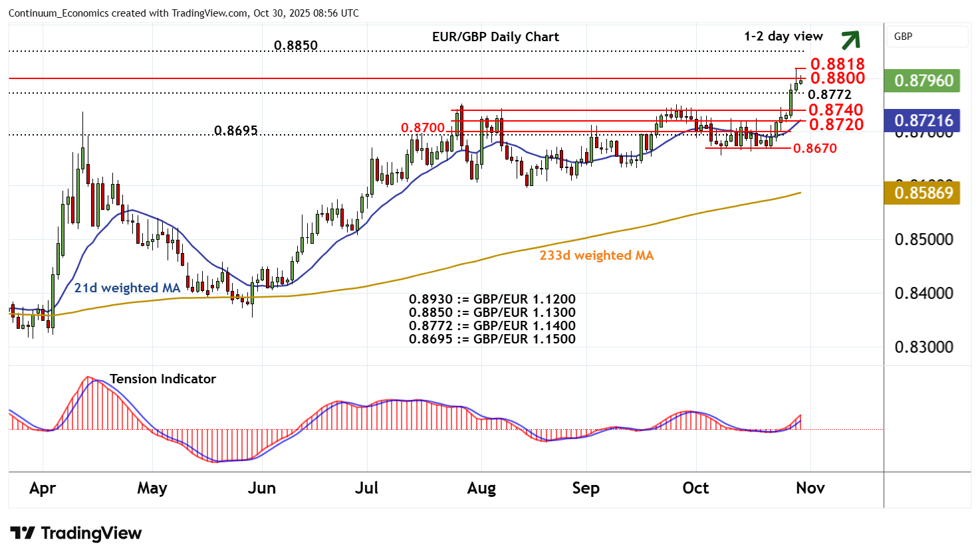Click the gold 0.85869 price tag
This screenshot has height=558, width=980.
point(923,193)
